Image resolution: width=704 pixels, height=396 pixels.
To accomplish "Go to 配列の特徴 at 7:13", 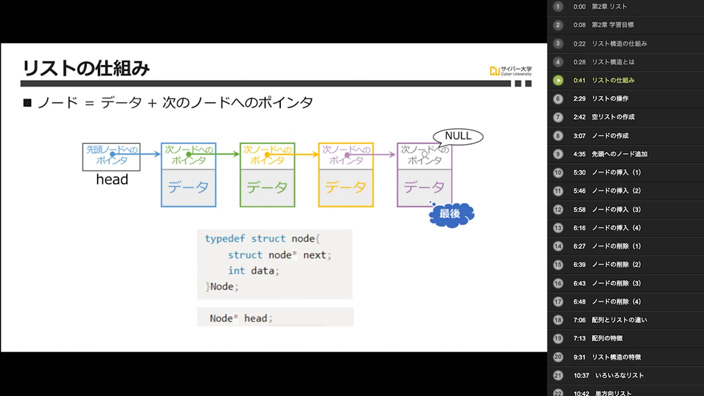I will coord(625,339).
